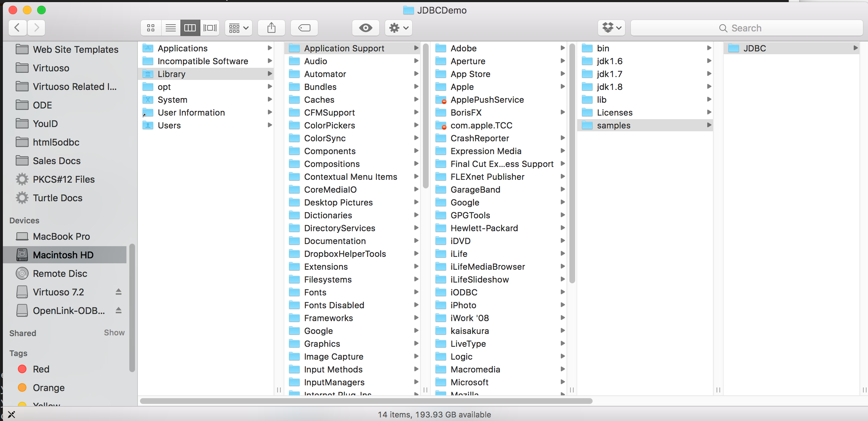The image size is (868, 421).
Task: Select the bin folder
Action: tap(645, 48)
